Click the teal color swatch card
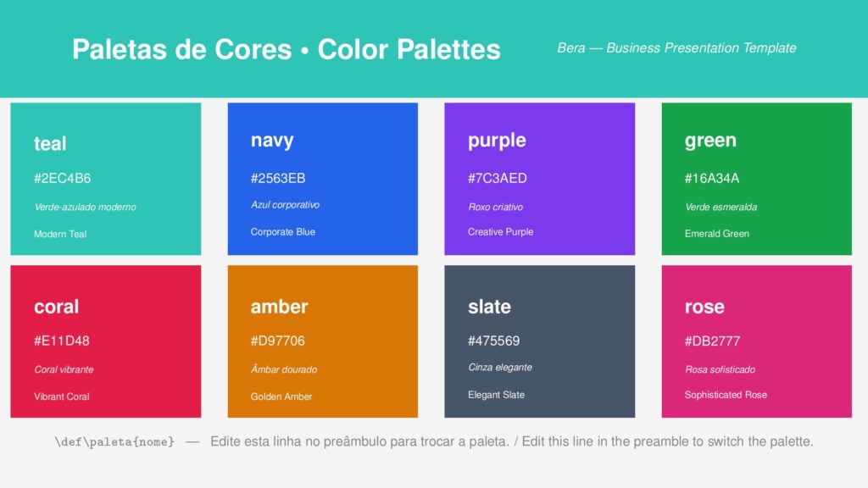This screenshot has width=868, height=488. [x=106, y=179]
